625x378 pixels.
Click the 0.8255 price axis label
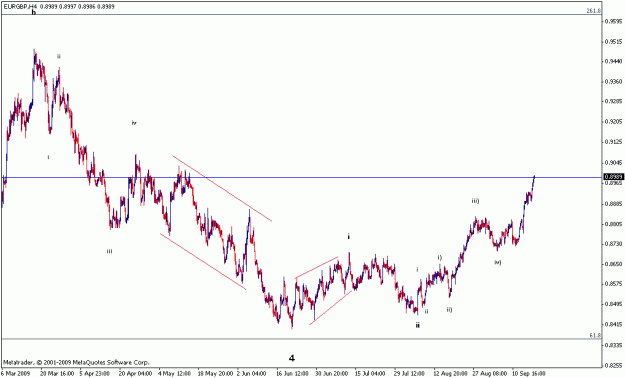click(613, 365)
